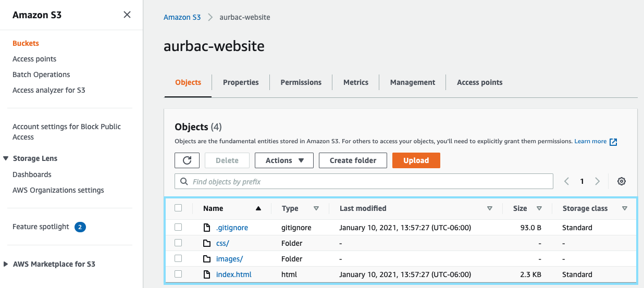This screenshot has width=644, height=288.
Task: Click the Standard storage class for index.html
Action: coord(577,274)
